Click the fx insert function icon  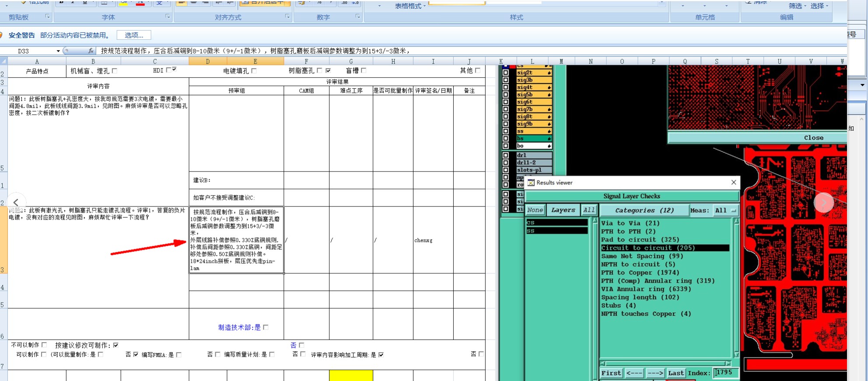(91, 51)
